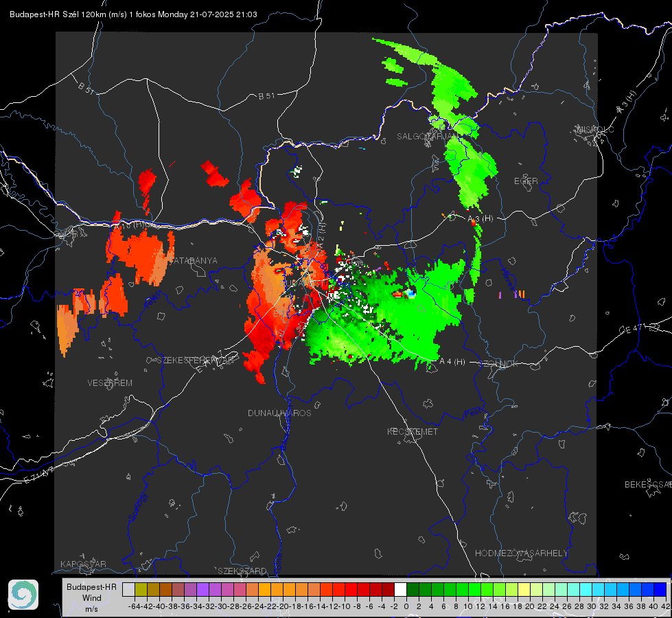Click the '0' legend scale value

click(x=406, y=606)
